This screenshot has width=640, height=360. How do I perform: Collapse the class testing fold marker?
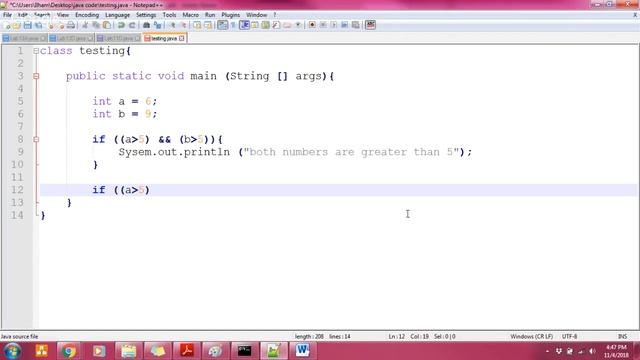tap(36, 51)
